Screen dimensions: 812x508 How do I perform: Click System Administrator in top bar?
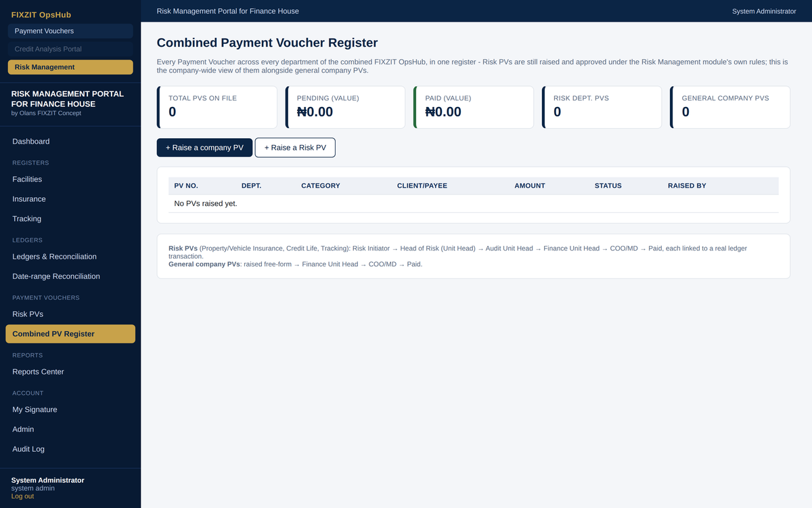point(764,12)
